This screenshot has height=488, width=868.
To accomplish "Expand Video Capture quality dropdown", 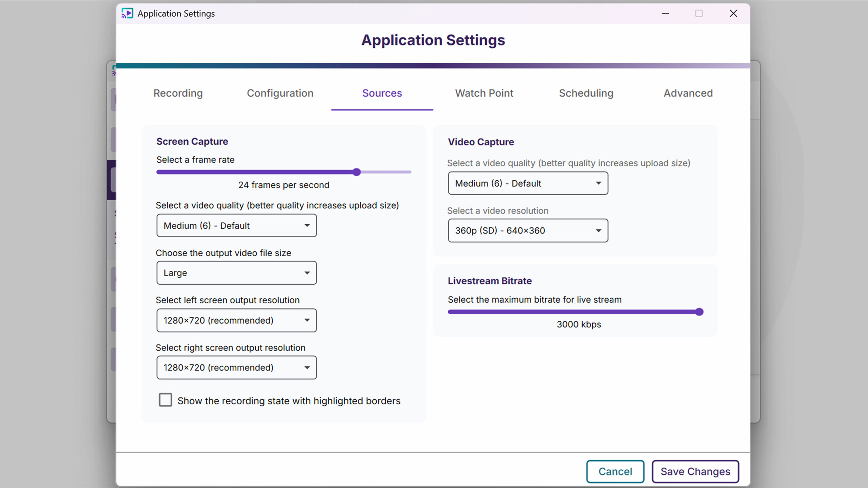I will point(528,183).
